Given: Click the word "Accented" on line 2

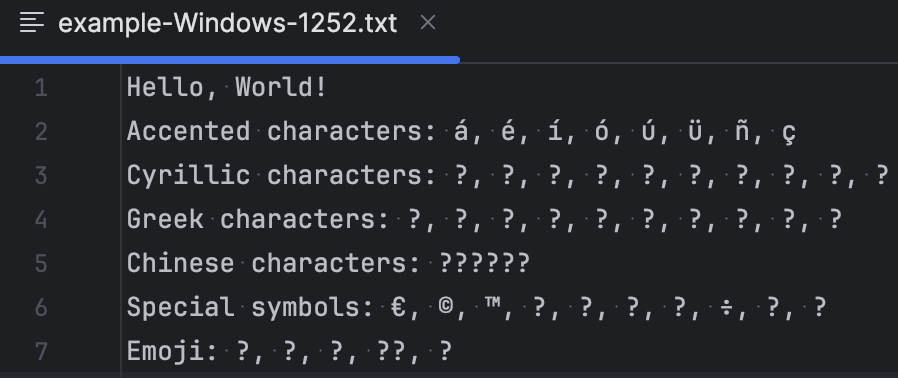Looking at the screenshot, I should coord(188,131).
